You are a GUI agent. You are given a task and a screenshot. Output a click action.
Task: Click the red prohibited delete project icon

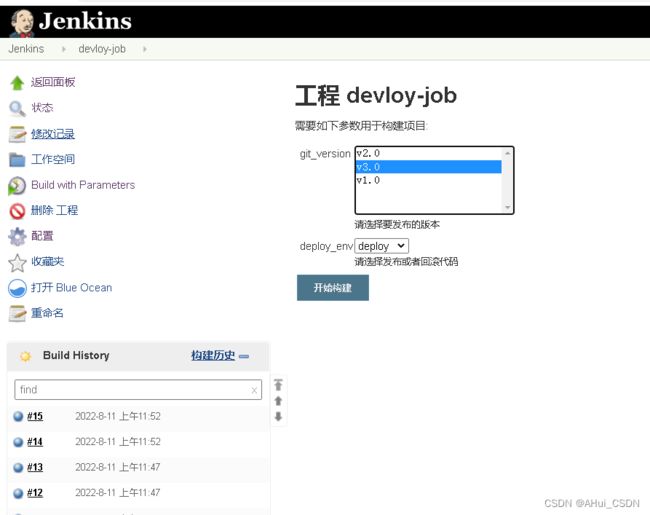click(17, 211)
